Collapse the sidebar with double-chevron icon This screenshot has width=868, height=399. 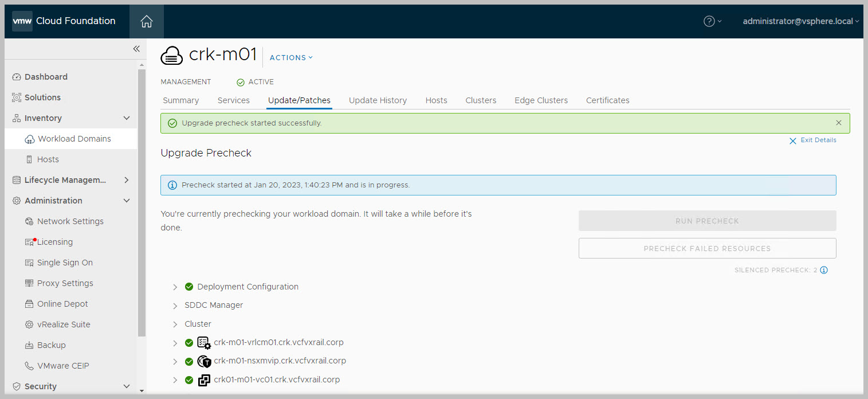tap(136, 49)
